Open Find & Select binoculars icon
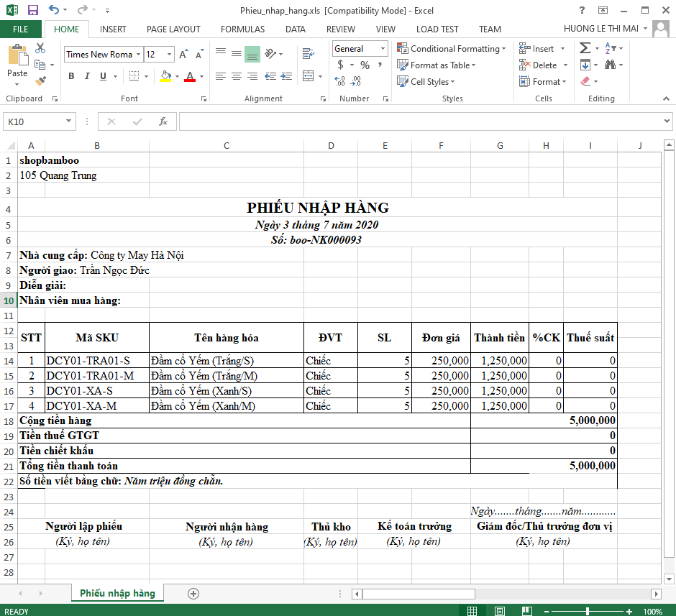 pos(610,65)
